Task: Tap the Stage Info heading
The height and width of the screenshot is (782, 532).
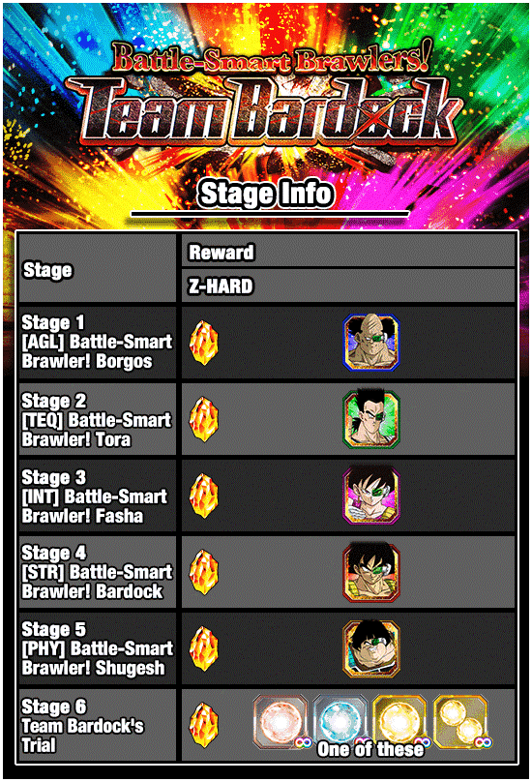Action: click(265, 194)
